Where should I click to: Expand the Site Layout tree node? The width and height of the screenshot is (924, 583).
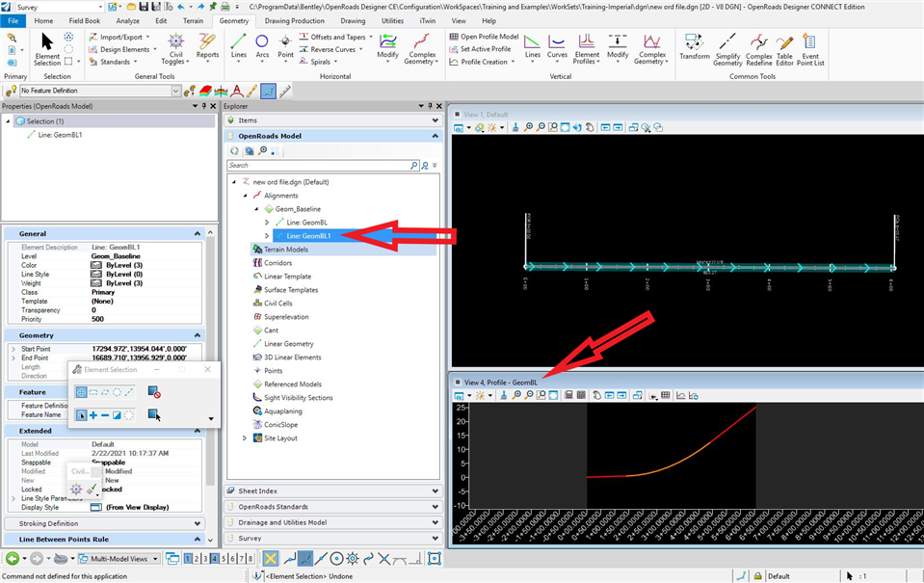245,438
